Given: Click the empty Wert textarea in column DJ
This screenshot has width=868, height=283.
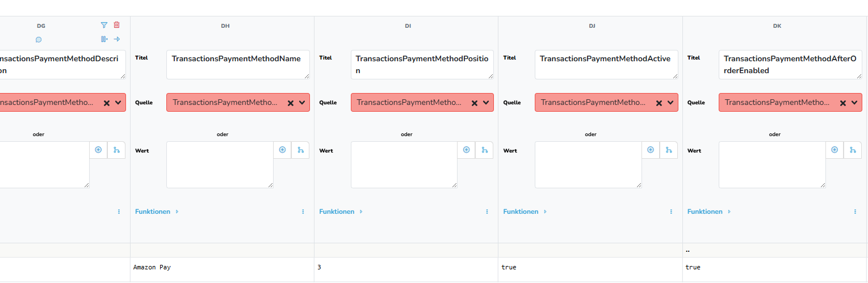Looking at the screenshot, I should 588,164.
